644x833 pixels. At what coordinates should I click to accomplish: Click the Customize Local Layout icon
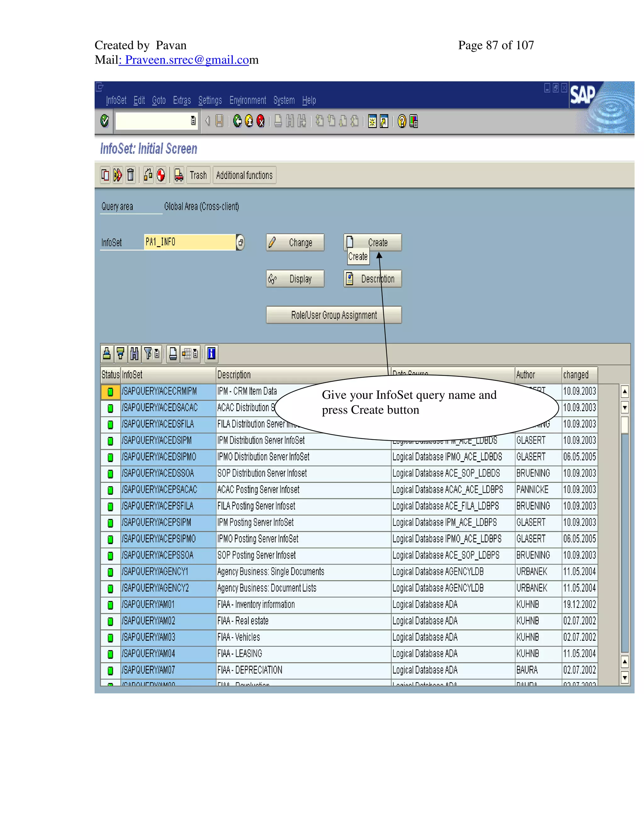pyautogui.click(x=413, y=122)
